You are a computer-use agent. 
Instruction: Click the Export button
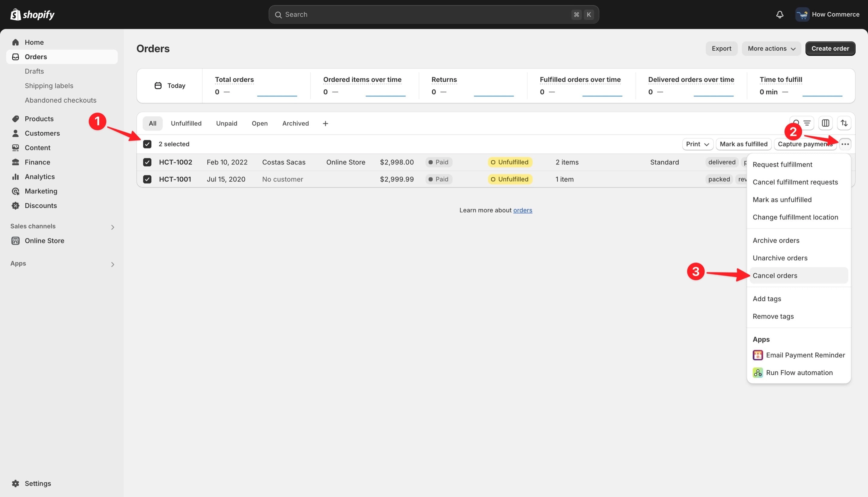click(722, 49)
